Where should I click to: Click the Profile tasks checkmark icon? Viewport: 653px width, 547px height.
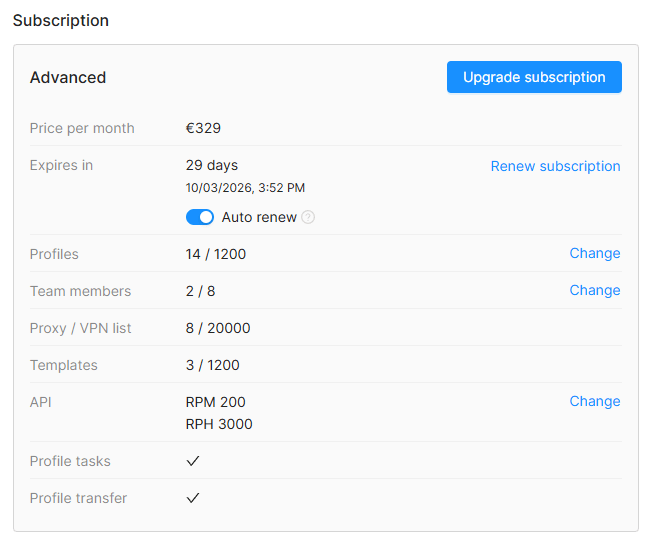tap(193, 461)
